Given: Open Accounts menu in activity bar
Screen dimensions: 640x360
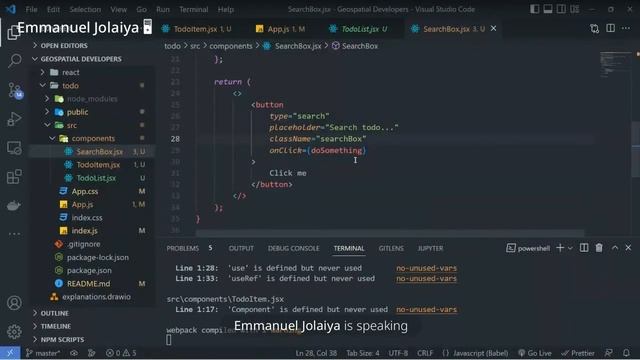Looking at the screenshot, I should (x=14, y=303).
